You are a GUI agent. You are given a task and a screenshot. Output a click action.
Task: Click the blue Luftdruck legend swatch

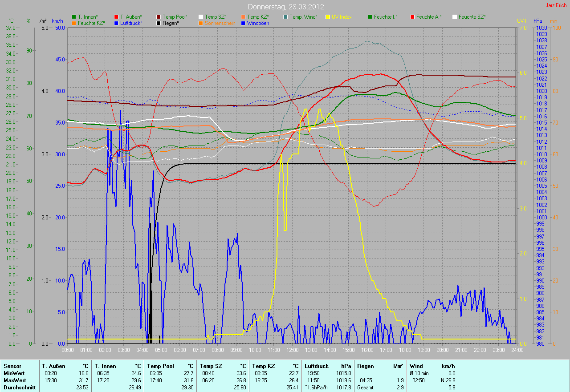[116, 23]
